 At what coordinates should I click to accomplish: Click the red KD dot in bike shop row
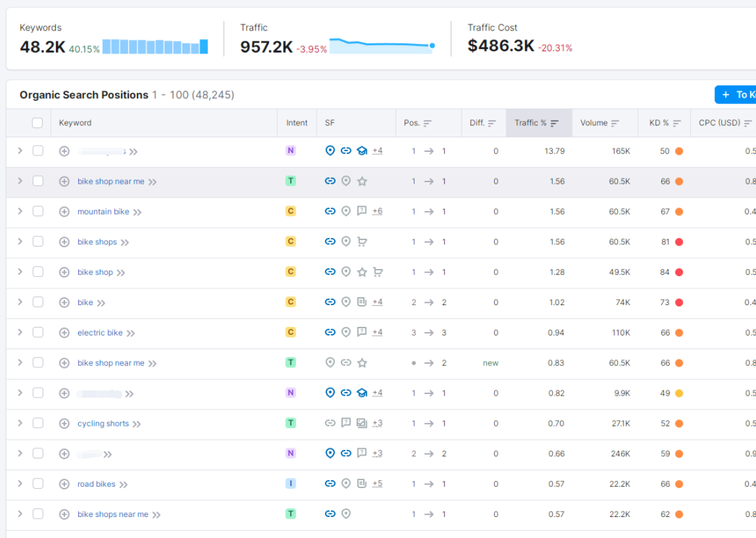click(x=679, y=273)
